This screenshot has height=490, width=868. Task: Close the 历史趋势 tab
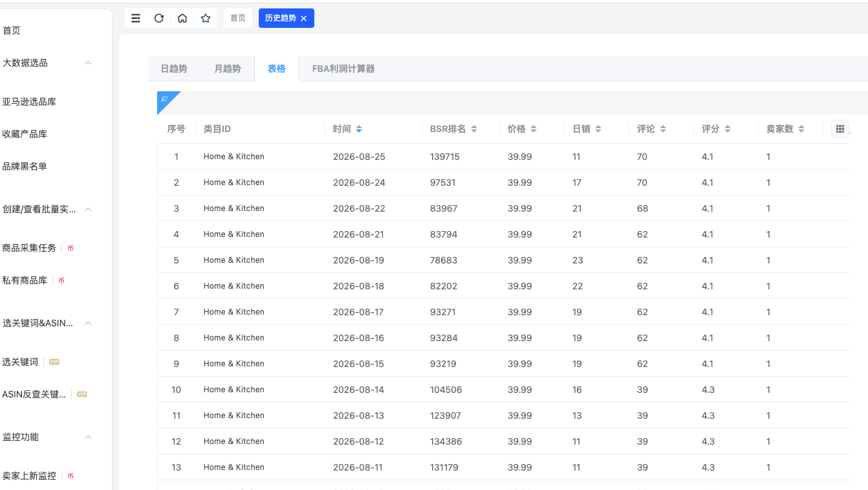point(303,19)
